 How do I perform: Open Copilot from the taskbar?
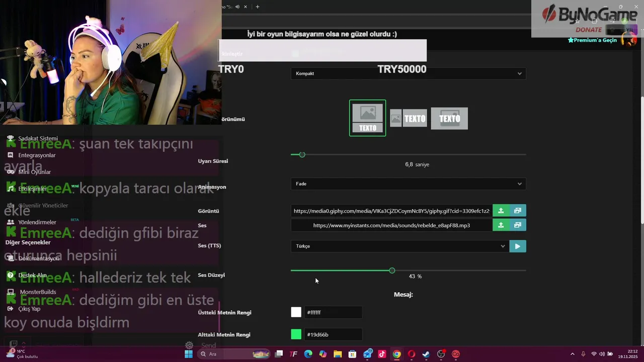(x=323, y=354)
